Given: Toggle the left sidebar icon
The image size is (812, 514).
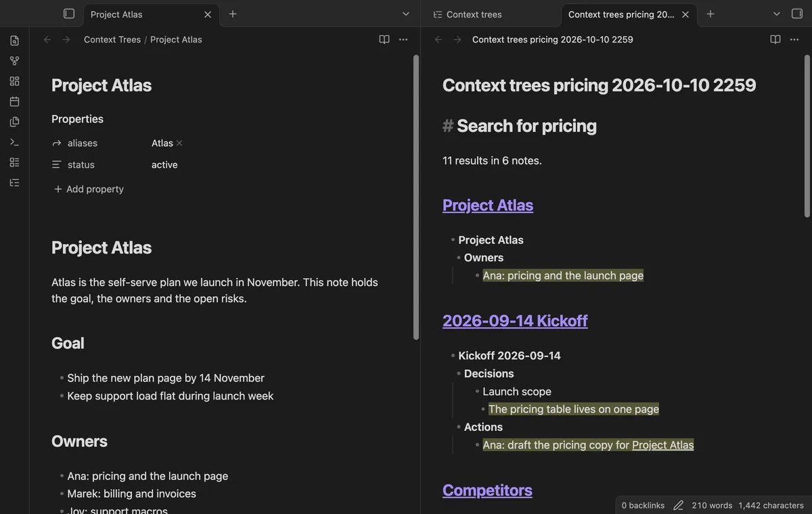Looking at the screenshot, I should tap(68, 14).
